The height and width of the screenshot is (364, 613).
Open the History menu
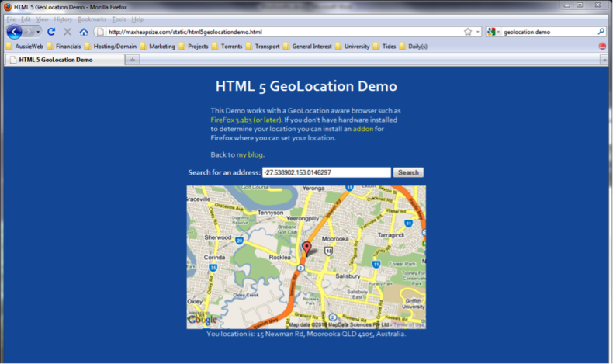63,19
